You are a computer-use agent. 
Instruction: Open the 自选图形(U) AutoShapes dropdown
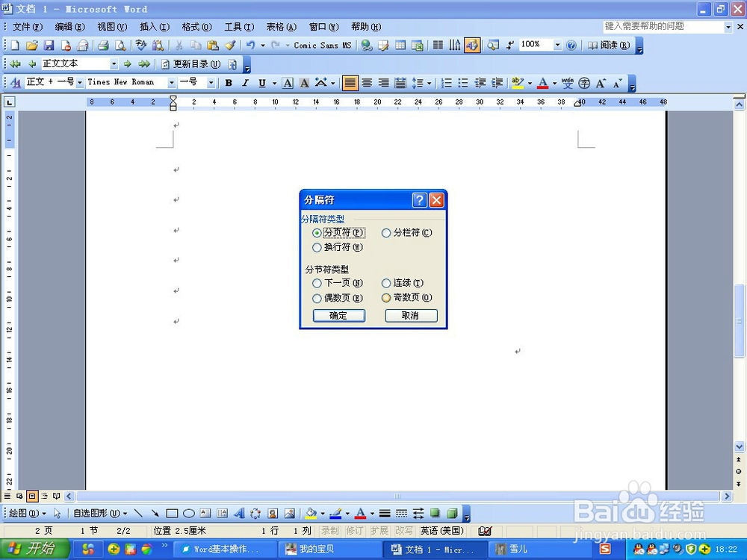[x=100, y=514]
